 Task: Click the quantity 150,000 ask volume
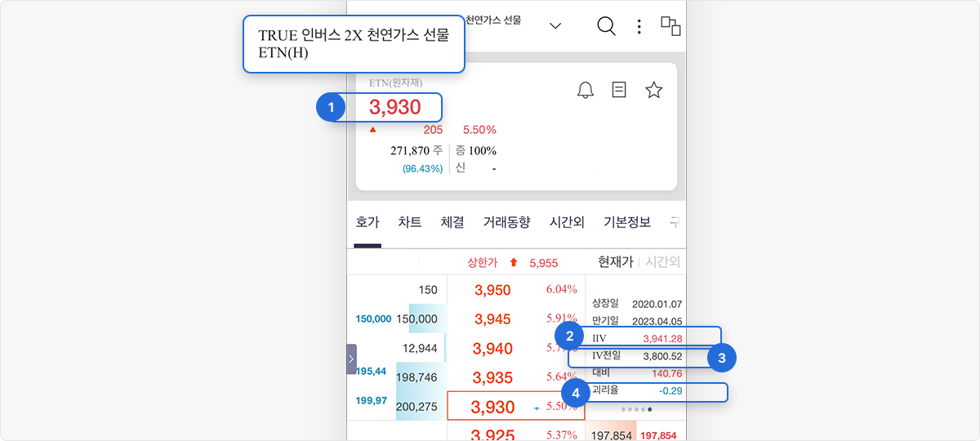(x=416, y=319)
